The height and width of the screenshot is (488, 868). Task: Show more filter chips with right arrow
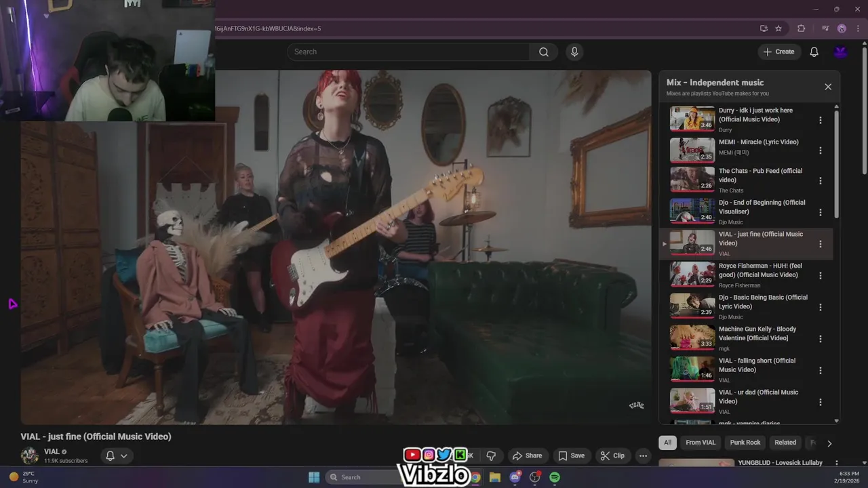tap(829, 443)
